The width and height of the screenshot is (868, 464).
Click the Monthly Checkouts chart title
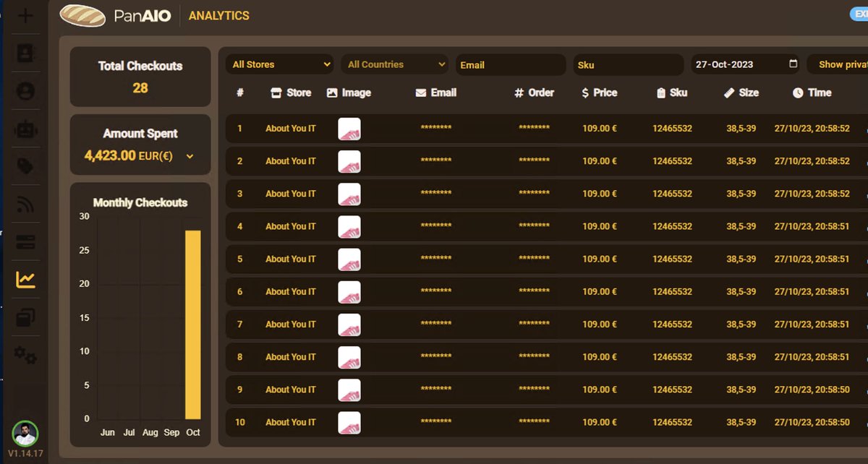140,202
